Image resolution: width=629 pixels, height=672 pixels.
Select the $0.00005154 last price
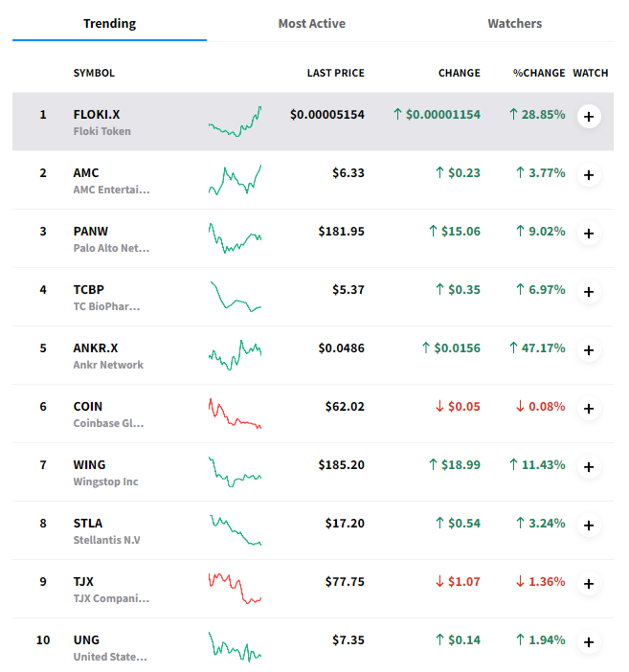point(327,115)
